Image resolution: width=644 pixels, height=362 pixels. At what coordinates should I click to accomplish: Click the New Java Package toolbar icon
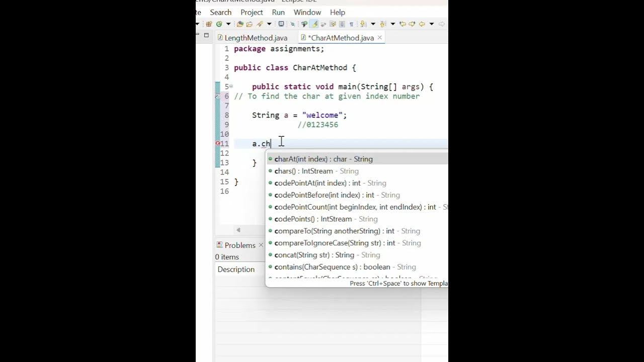(x=209, y=24)
